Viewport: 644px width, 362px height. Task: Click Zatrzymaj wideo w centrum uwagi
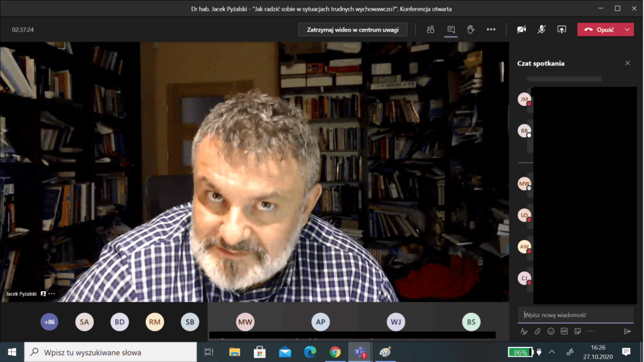point(352,30)
